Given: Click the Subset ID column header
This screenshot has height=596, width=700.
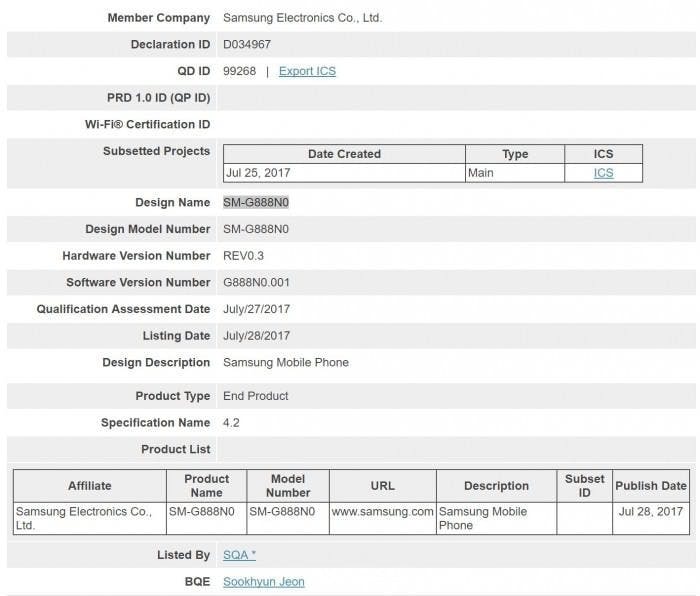Looking at the screenshot, I should pyautogui.click(x=584, y=486).
